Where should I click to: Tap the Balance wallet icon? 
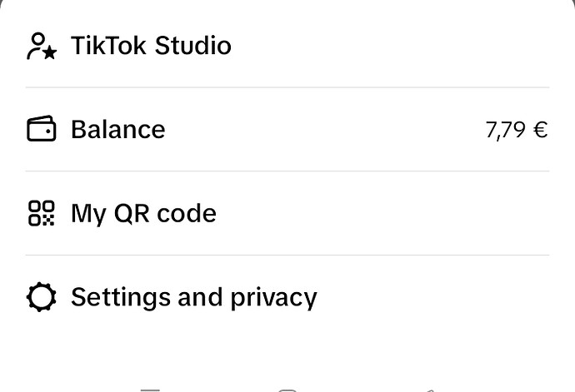point(42,129)
